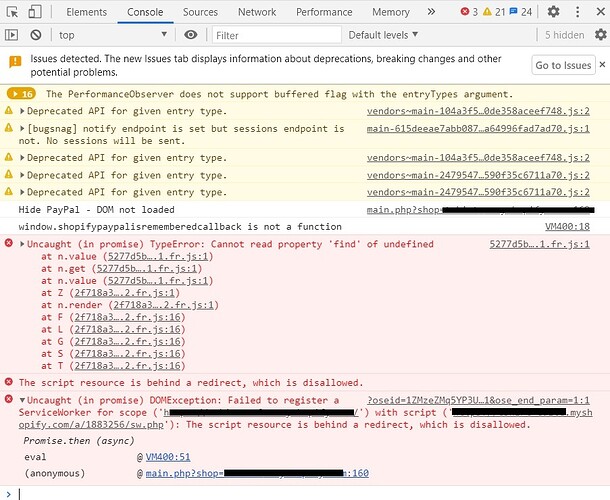The height and width of the screenshot is (500, 610).
Task: Open the top context dropdown
Action: click(113, 35)
